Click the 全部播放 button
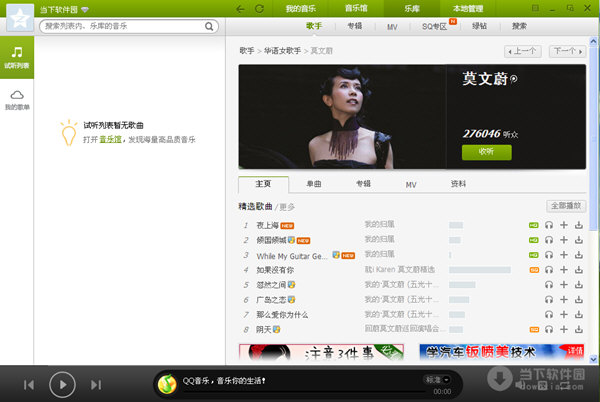The height and width of the screenshot is (402, 600). 566,206
